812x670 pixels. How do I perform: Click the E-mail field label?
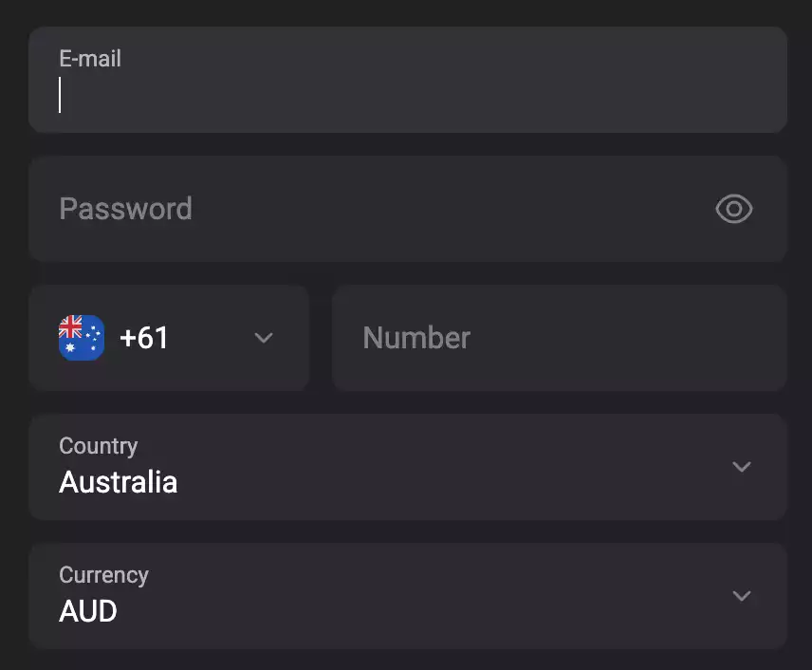click(90, 59)
